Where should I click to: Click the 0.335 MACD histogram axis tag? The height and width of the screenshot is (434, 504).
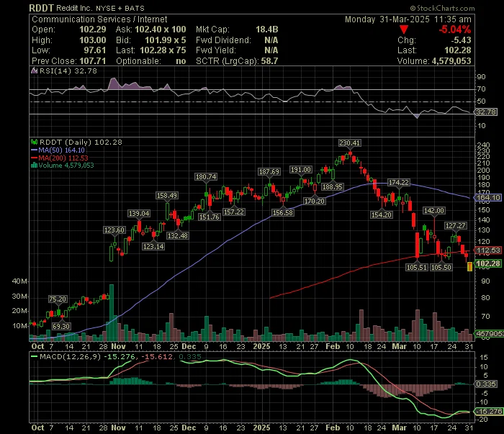point(486,384)
